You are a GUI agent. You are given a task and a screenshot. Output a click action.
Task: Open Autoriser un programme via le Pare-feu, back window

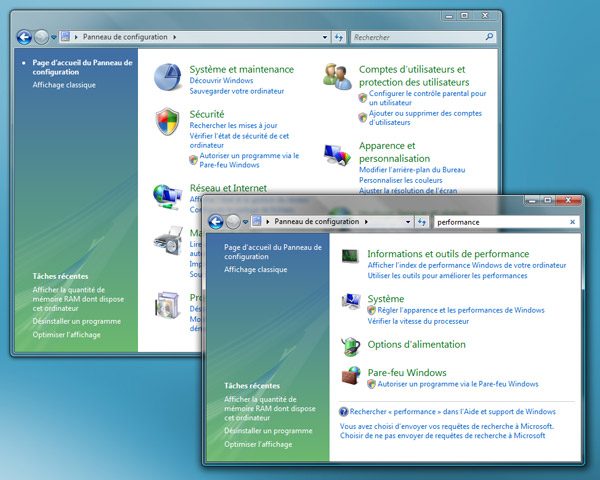pyautogui.click(x=249, y=160)
